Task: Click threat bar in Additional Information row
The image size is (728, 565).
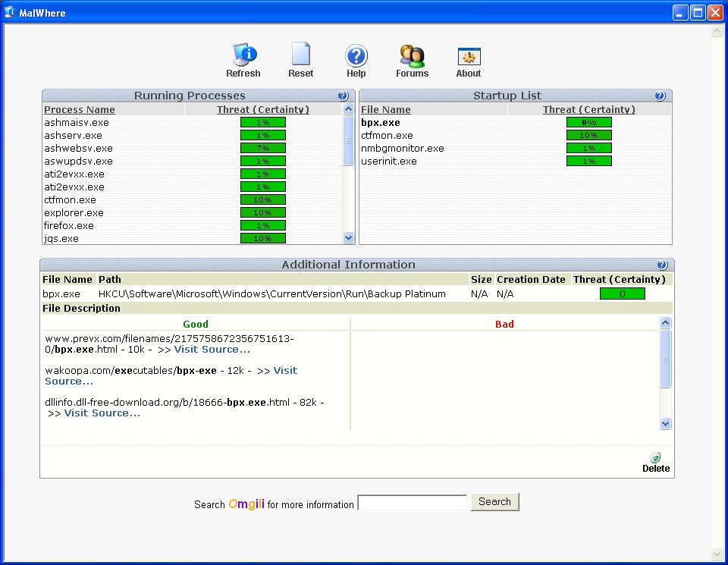Action: 622,293
